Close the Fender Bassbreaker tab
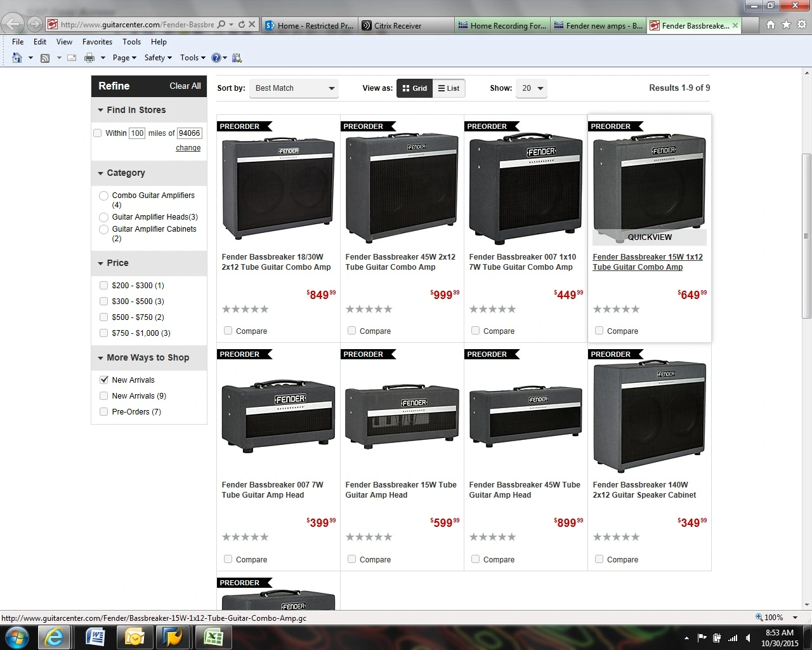The image size is (812, 650). (x=735, y=25)
